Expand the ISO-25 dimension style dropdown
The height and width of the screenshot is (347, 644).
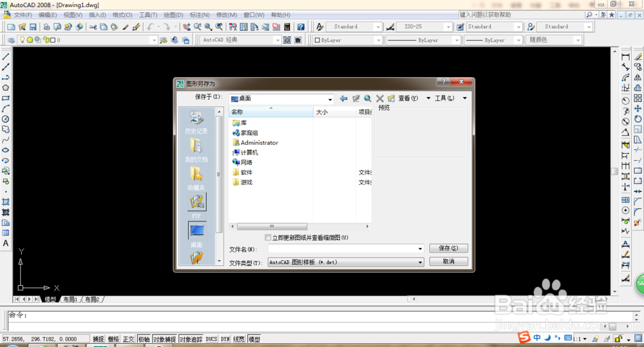[x=448, y=26]
